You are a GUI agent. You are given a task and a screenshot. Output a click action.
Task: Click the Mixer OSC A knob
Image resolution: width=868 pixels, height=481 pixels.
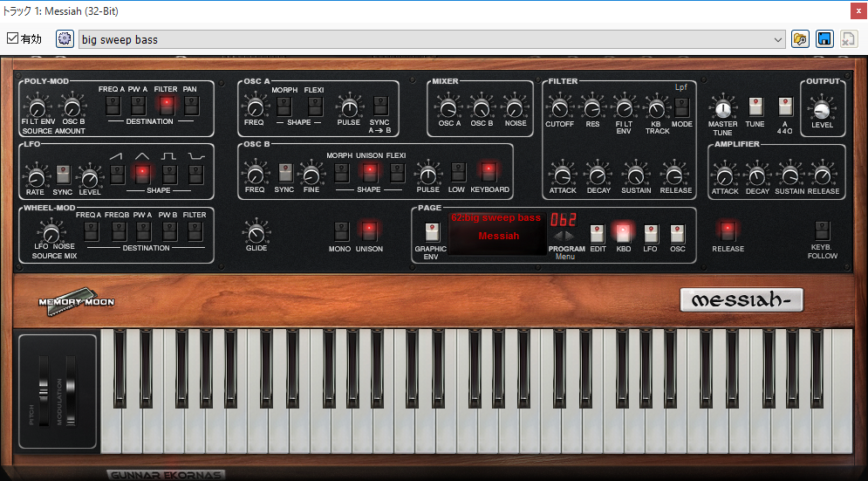point(449,108)
